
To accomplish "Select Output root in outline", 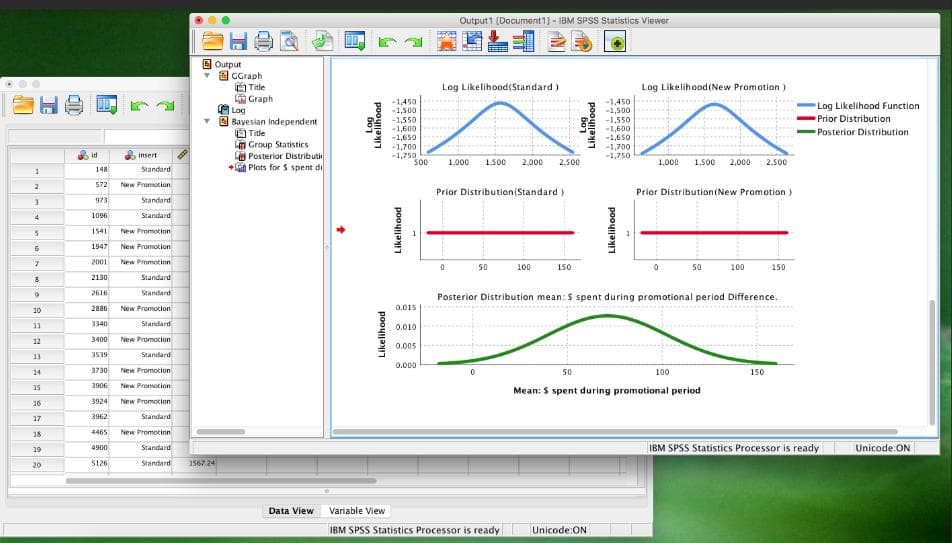I will (x=228, y=64).
